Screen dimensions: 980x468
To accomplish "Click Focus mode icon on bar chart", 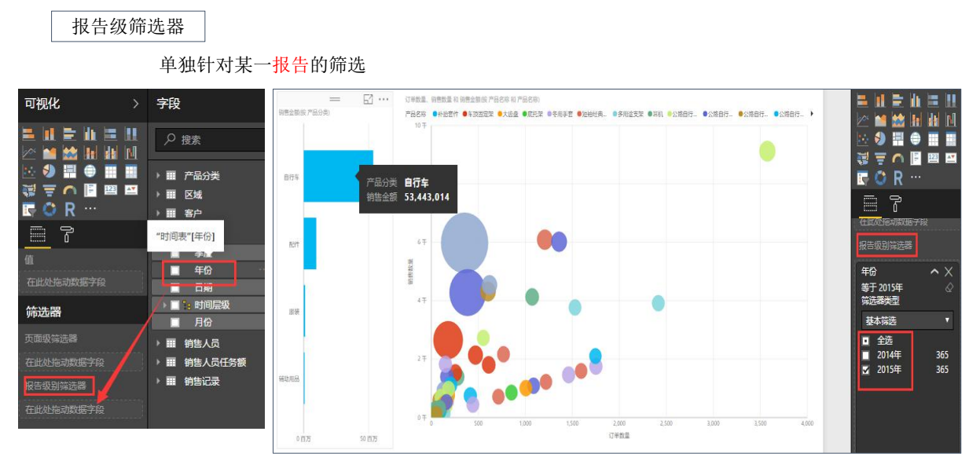I will [368, 100].
